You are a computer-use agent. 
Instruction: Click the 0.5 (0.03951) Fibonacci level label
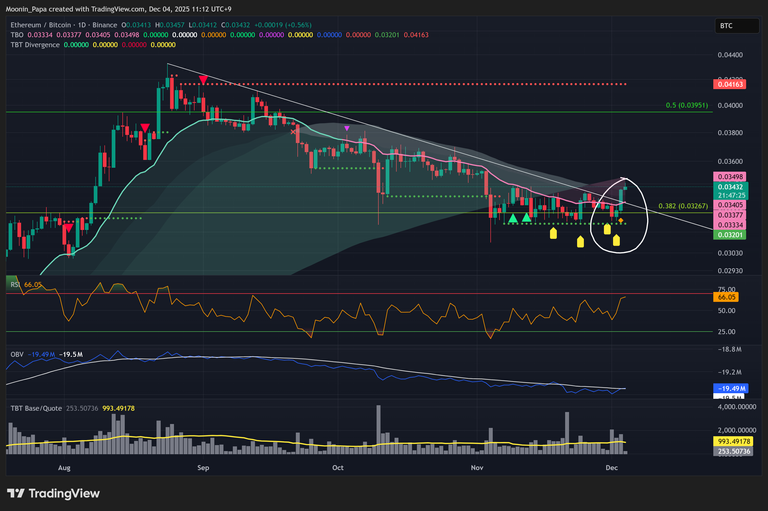point(687,104)
